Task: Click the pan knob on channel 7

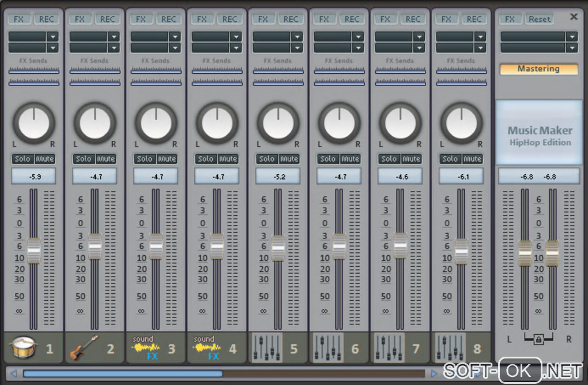Action: tap(401, 123)
